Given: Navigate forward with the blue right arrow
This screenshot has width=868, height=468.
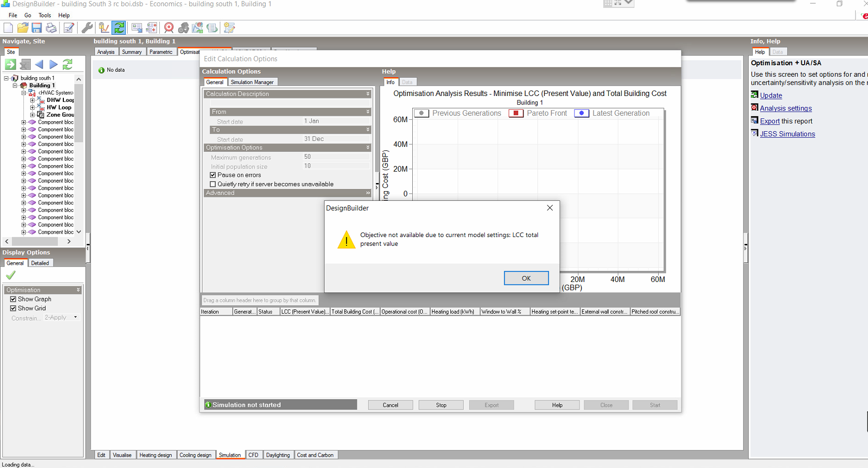Looking at the screenshot, I should [53, 64].
